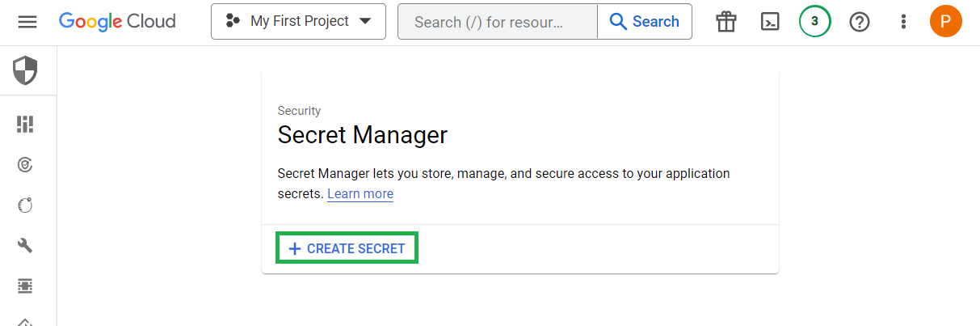The height and width of the screenshot is (326, 980).
Task: Open the My First Project selector dropdown
Action: point(298,22)
